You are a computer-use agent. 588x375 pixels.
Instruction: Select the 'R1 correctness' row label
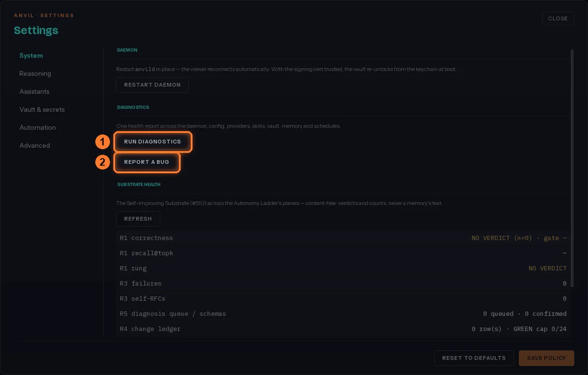(x=147, y=238)
